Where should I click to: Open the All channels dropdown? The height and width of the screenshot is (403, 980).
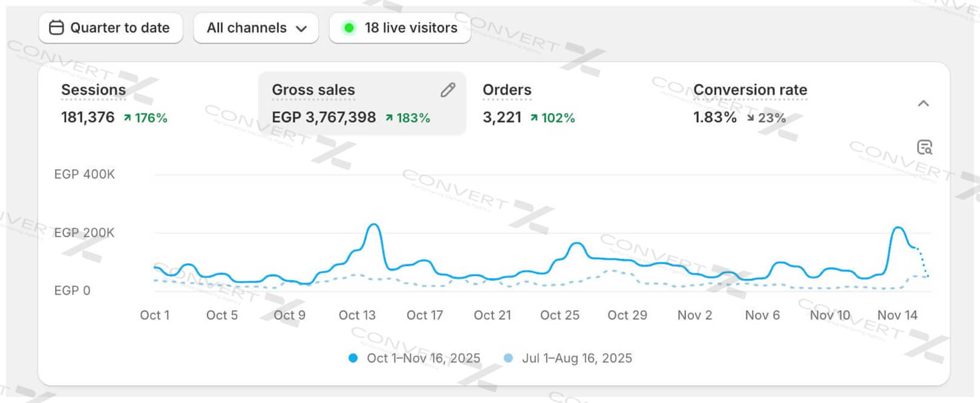[x=256, y=28]
